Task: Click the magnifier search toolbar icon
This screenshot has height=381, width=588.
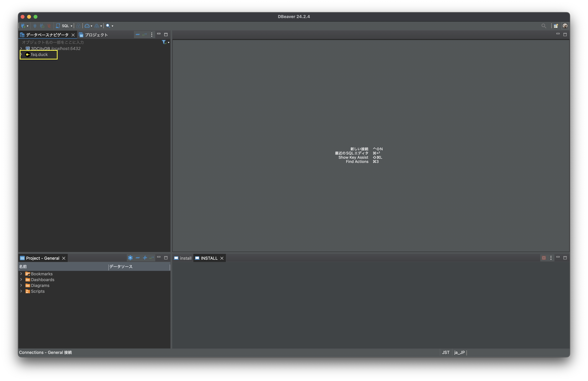Action: 108,26
